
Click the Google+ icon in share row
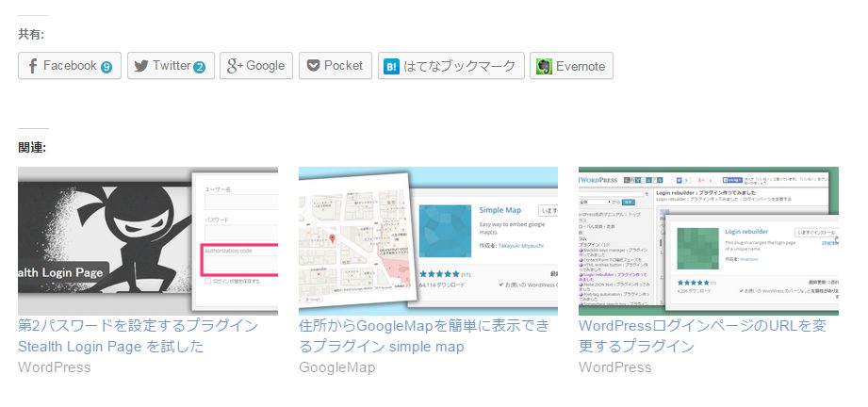click(234, 66)
